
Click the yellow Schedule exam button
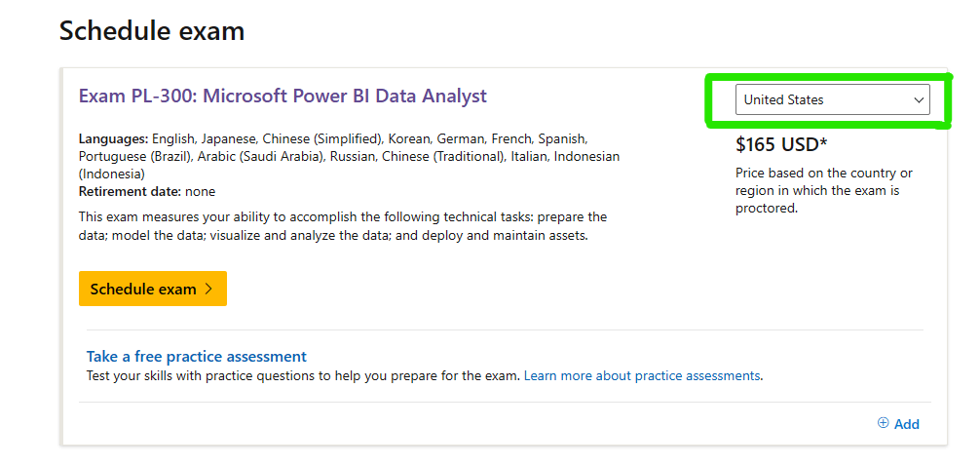click(153, 289)
